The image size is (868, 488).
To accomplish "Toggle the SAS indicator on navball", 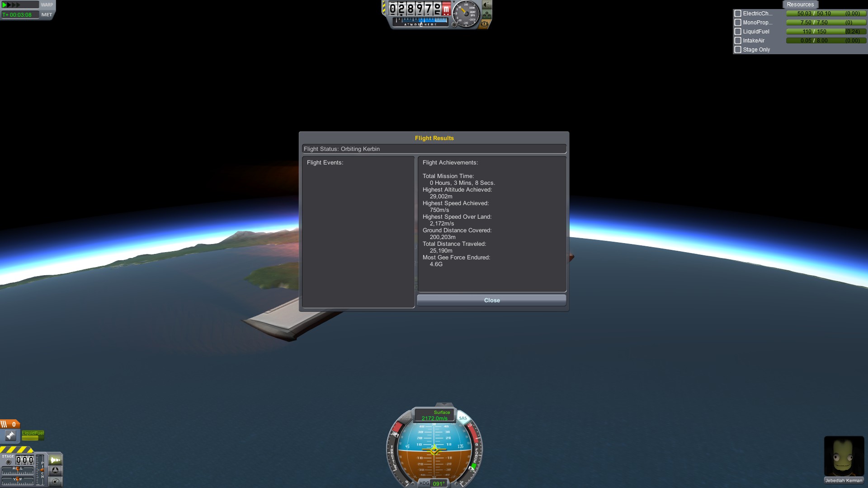I will 463,418.
